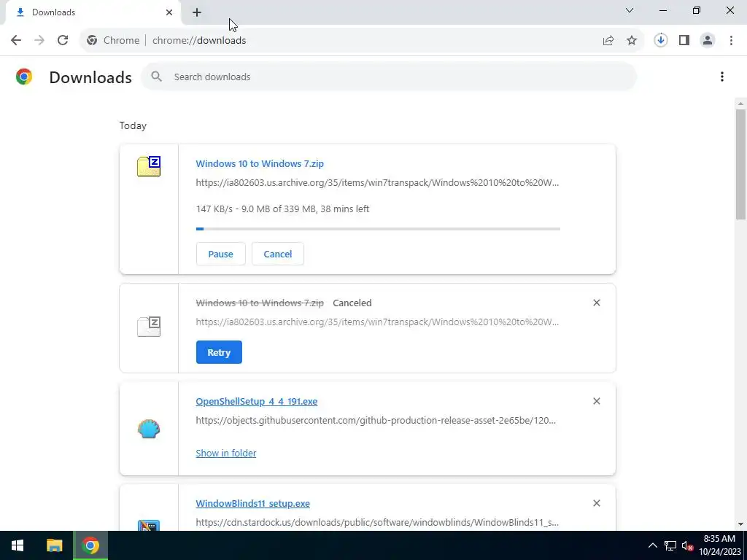Viewport: 747px width, 560px height.
Task: Show hidden system tray icons
Action: tap(653, 545)
